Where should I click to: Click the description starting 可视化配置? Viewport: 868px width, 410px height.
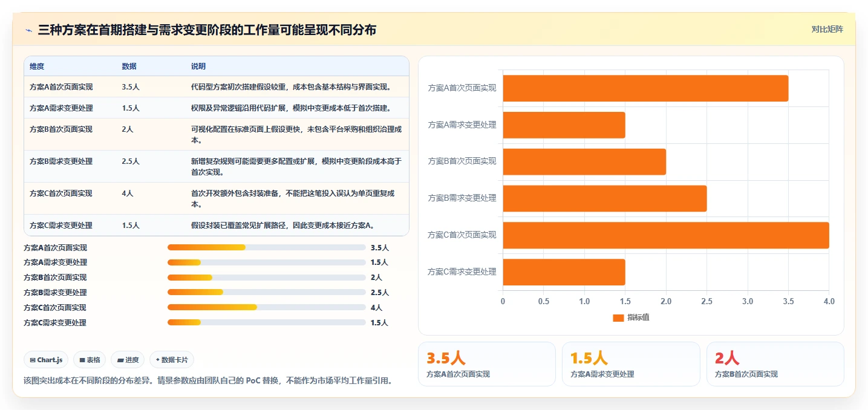point(296,134)
